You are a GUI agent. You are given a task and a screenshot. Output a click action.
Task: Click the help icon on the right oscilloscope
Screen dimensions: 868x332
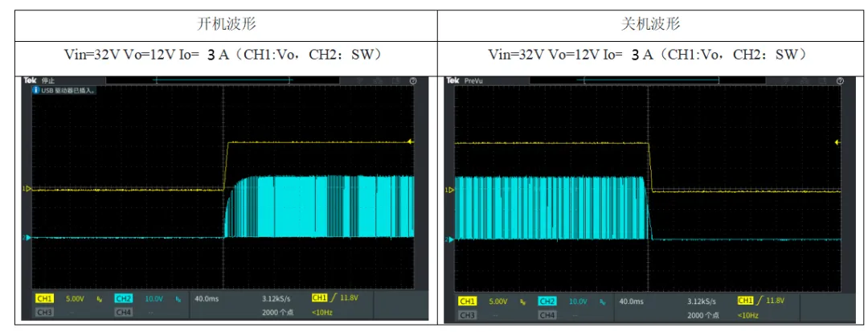[x=841, y=80]
